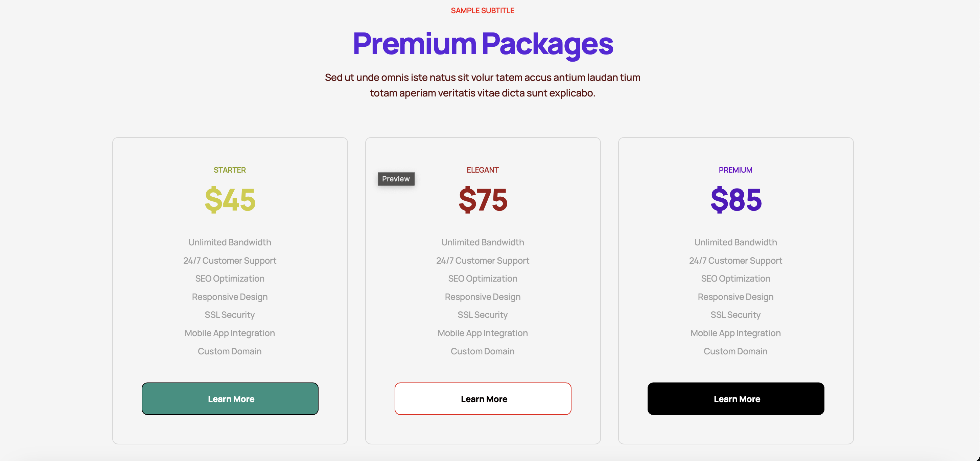Viewport: 980px width, 461px height.
Task: Click the Premium Packages heading
Action: coord(482,44)
